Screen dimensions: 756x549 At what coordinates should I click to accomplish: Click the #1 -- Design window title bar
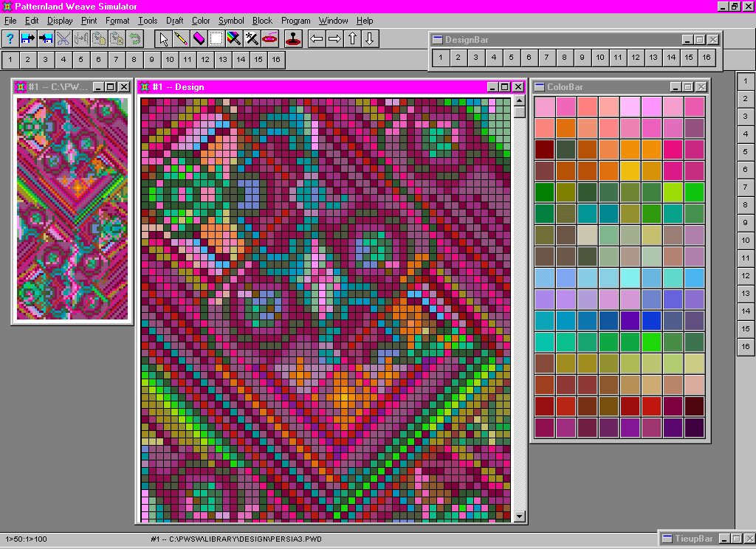[x=313, y=87]
